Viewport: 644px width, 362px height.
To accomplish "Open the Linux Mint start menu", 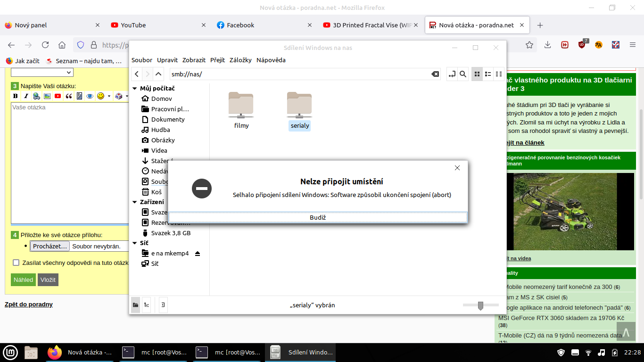I will [x=10, y=352].
